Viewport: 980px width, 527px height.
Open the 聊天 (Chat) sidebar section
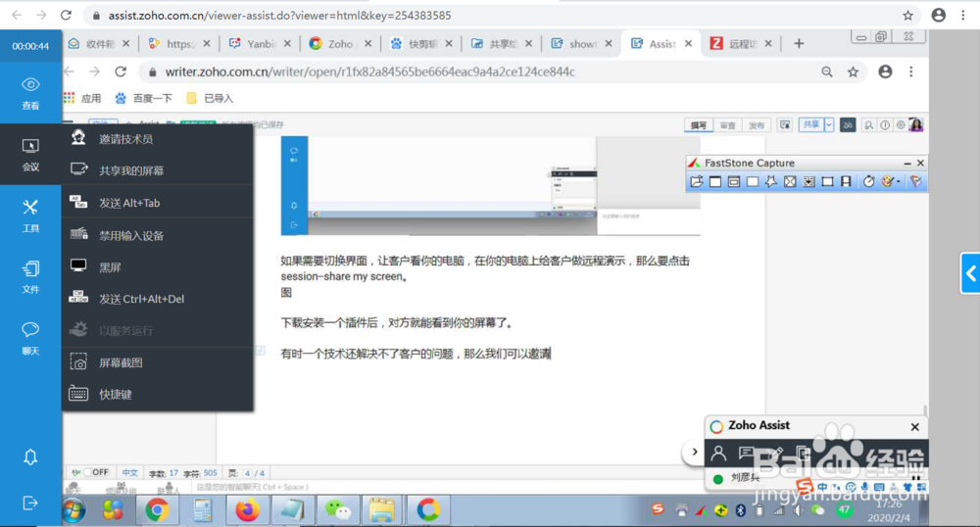[x=30, y=338]
